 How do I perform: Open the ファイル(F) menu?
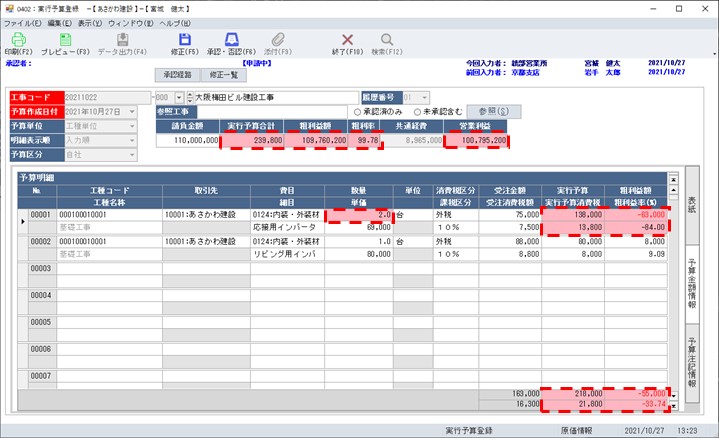tap(22, 22)
